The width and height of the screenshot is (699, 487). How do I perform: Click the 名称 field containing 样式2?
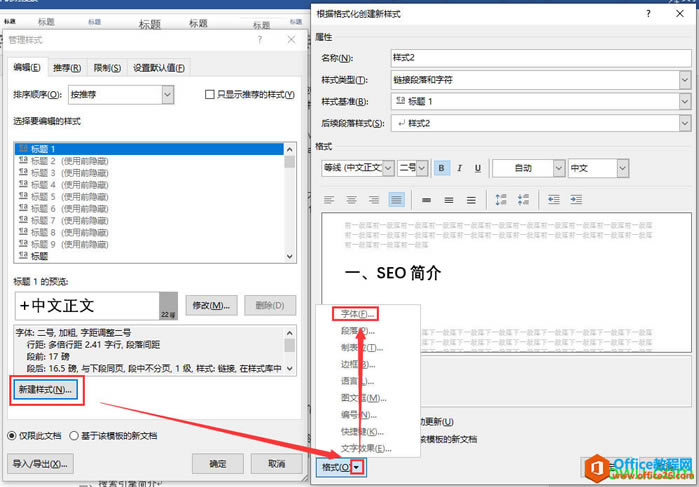(541, 58)
